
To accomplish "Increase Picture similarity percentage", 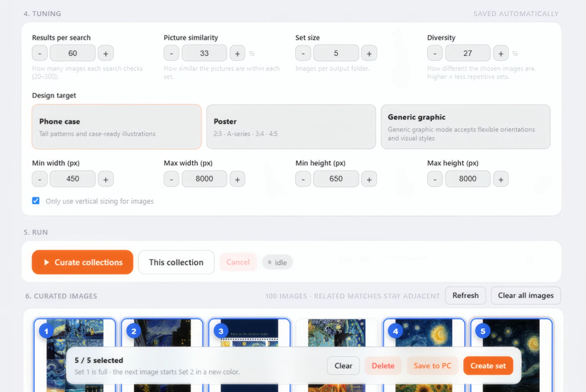I will tap(237, 53).
